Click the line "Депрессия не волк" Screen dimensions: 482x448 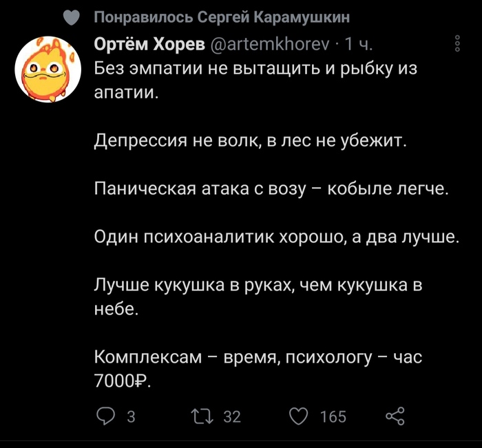[x=251, y=143]
